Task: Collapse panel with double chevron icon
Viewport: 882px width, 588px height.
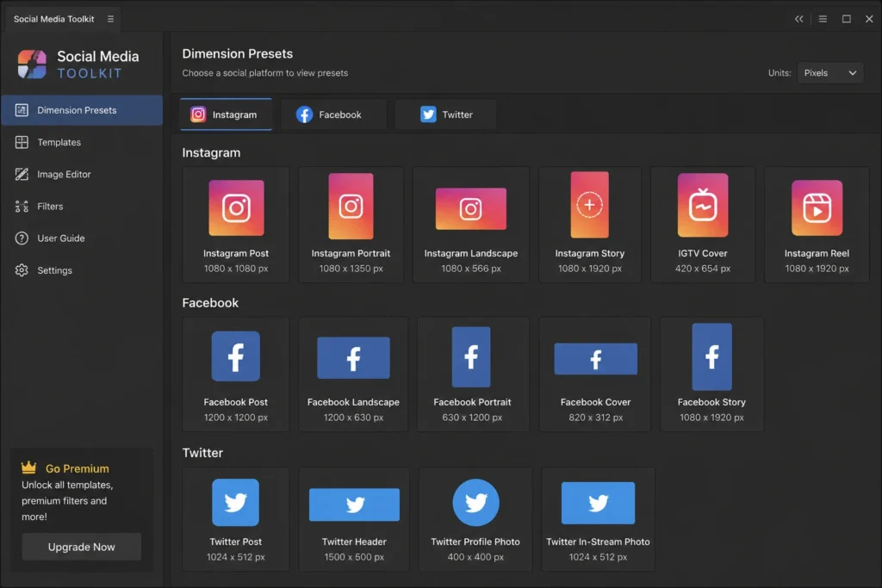Action: pos(798,19)
